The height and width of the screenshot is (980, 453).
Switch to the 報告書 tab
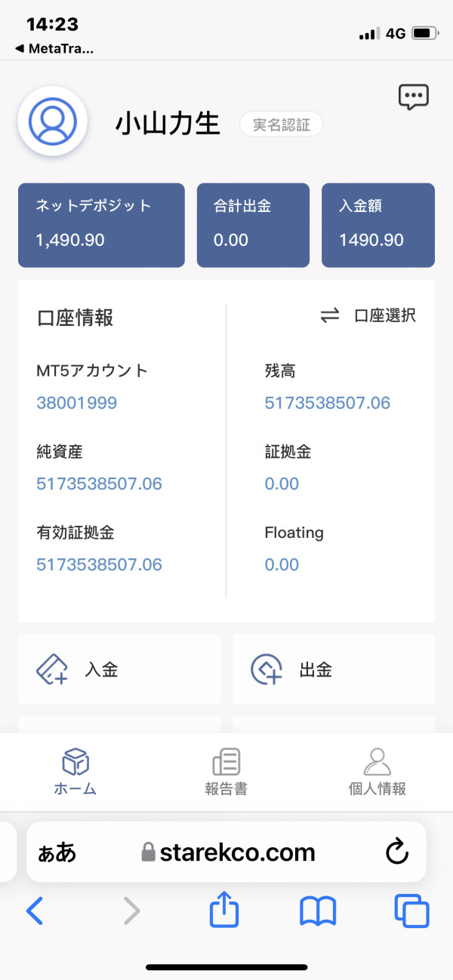coord(226,773)
